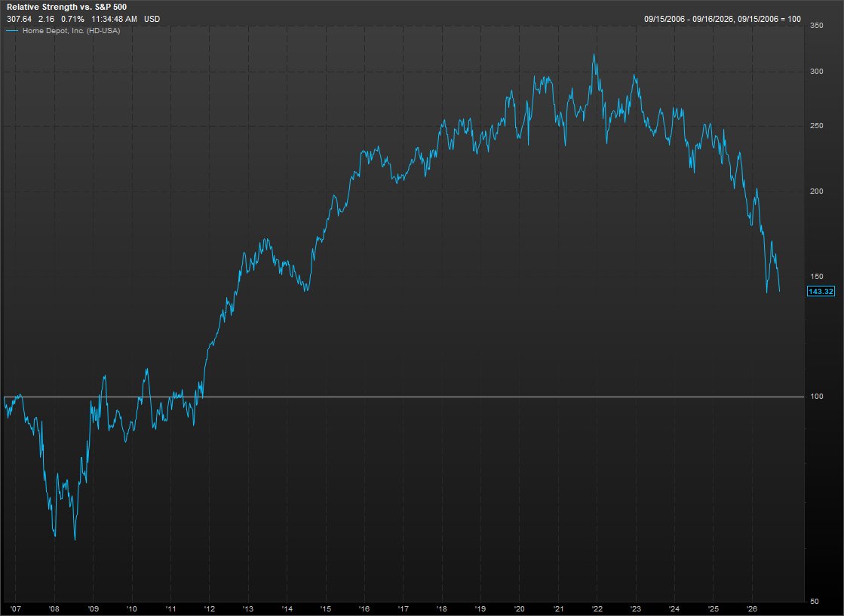Click the '22 x-axis year label

[597, 609]
